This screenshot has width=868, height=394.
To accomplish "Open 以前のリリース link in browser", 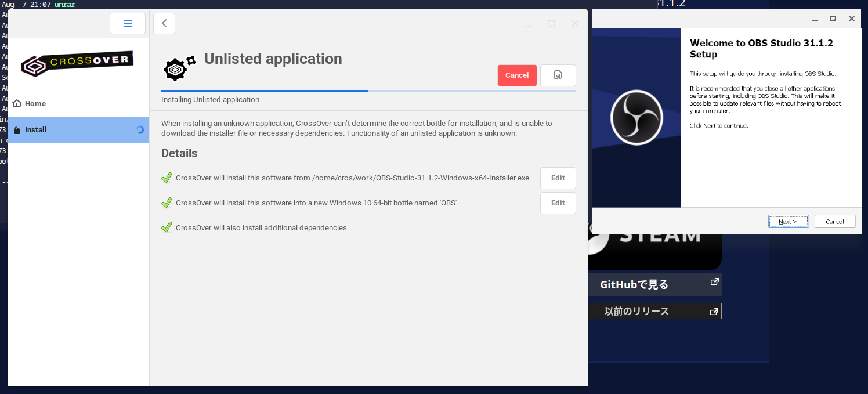I will [655, 311].
